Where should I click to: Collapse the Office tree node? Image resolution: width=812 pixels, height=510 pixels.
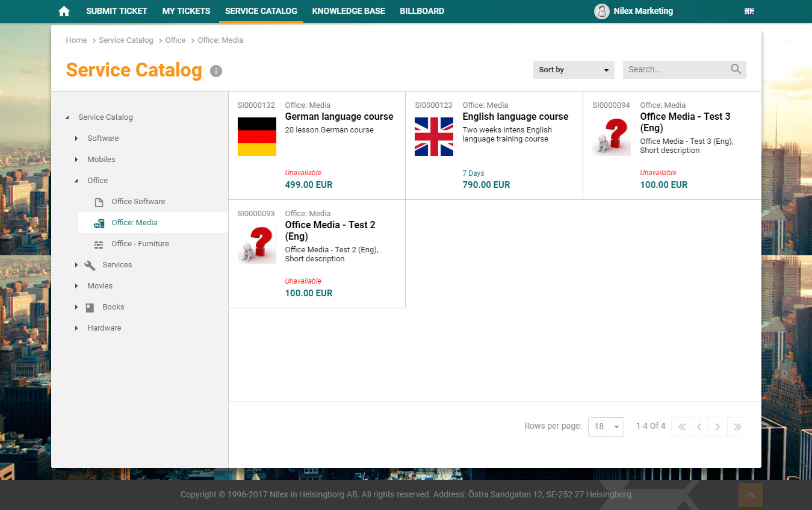click(76, 181)
